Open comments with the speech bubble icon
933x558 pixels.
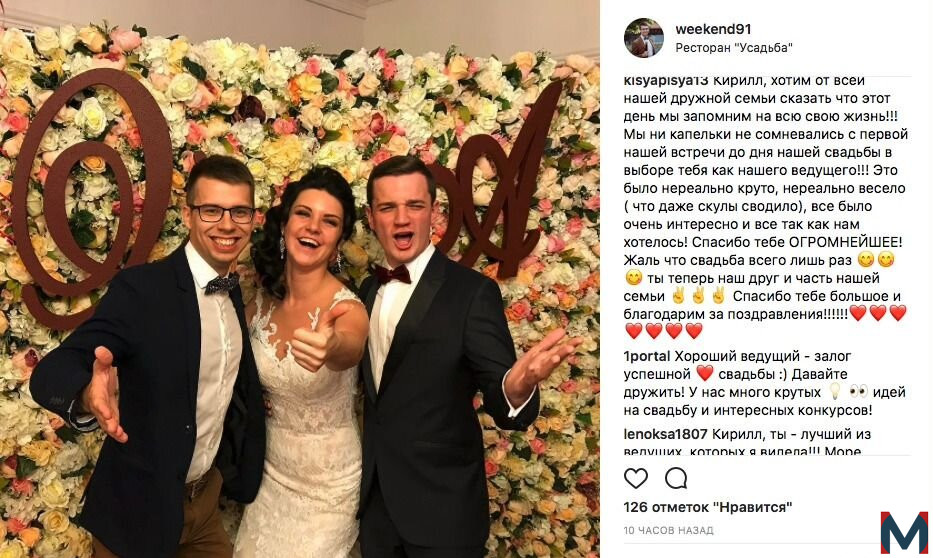(676, 478)
